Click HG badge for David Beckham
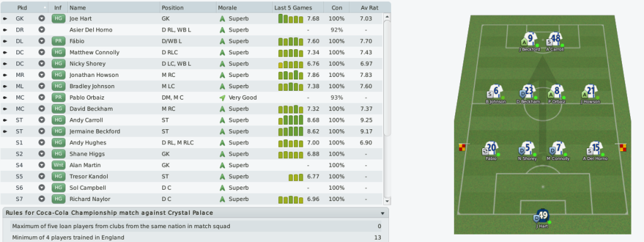The width and height of the screenshot is (644, 242). click(58, 109)
